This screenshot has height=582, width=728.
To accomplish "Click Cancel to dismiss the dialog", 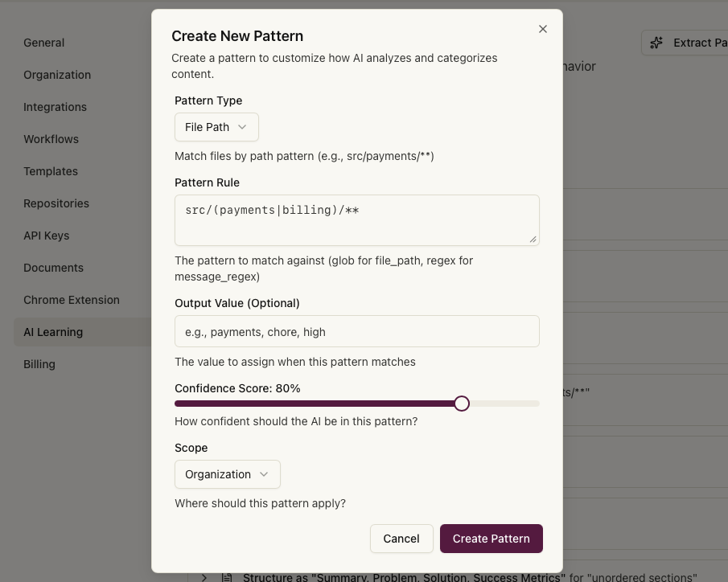I will [x=401, y=539].
